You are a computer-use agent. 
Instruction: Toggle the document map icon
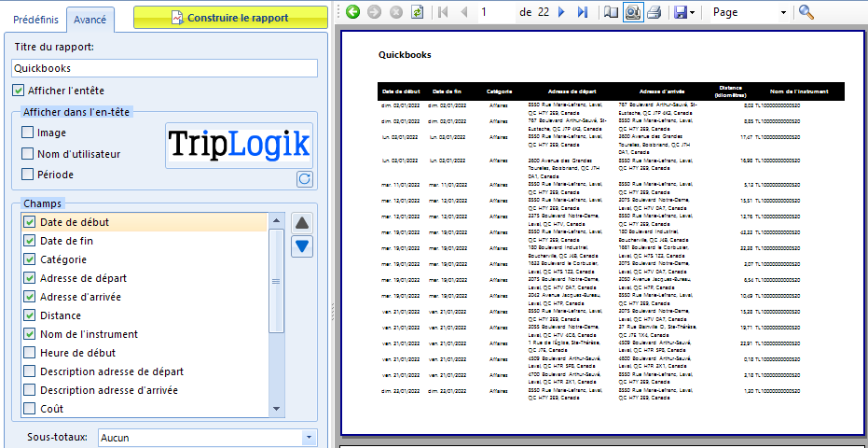(611, 12)
